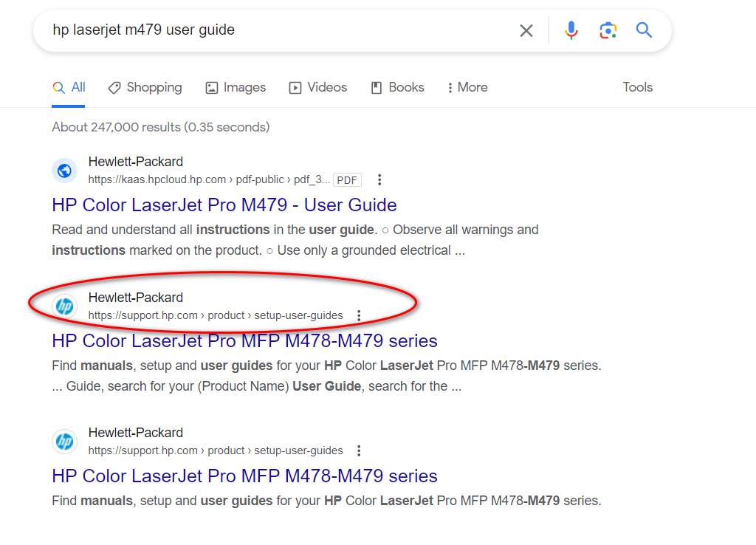The image size is (756, 545).
Task: Clear the search box with X icon
Action: (526, 30)
